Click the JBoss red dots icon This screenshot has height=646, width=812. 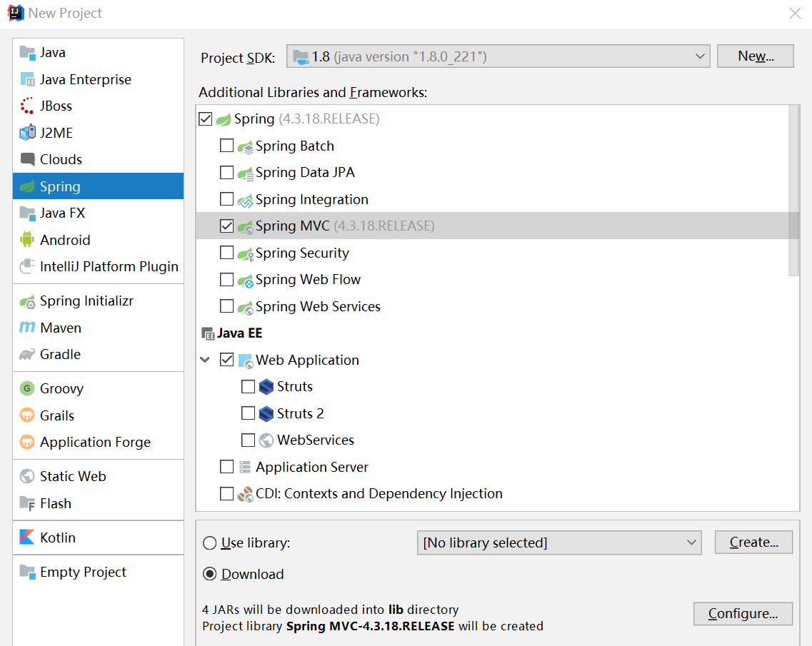(x=27, y=106)
